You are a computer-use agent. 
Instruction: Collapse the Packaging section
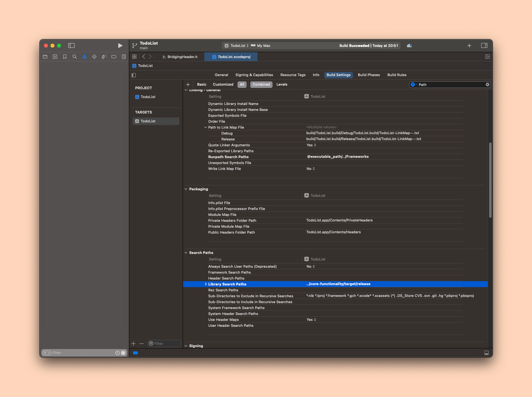(x=186, y=189)
